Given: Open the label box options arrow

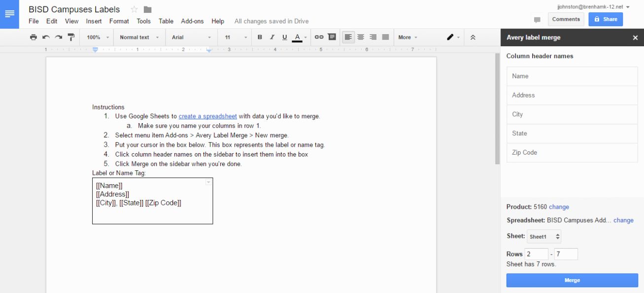Looking at the screenshot, I should [208, 182].
